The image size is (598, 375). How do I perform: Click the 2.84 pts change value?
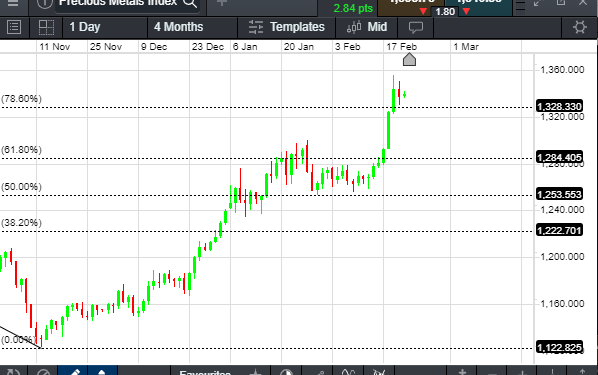pyautogui.click(x=353, y=8)
